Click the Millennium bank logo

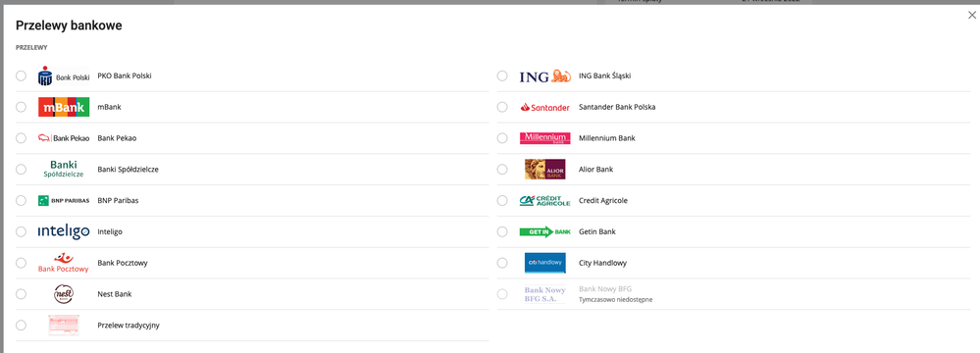click(x=545, y=138)
